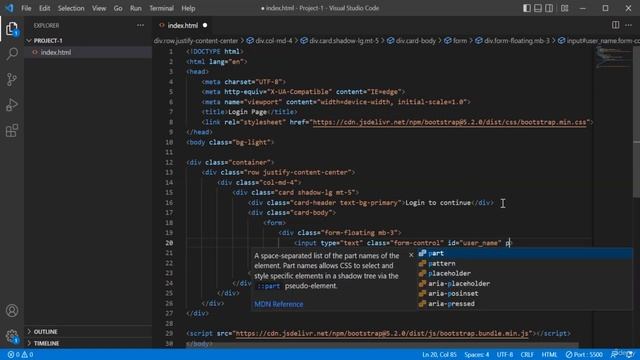Image resolution: width=640 pixels, height=360 pixels.
Task: Toggle the secondary side bar layout icon
Action: [x=549, y=8]
